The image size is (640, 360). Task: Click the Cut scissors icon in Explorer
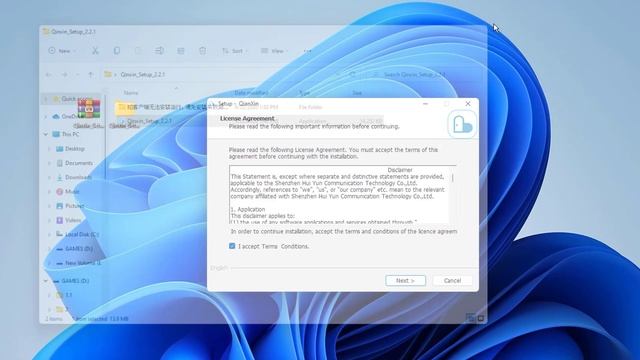coord(95,51)
